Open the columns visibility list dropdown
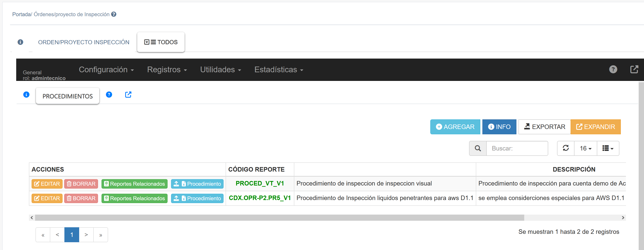 pos(608,148)
